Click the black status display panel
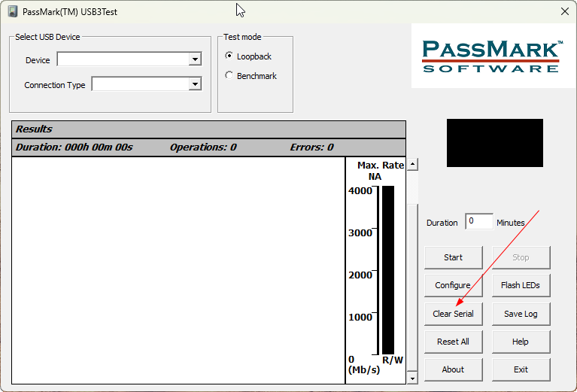 (495, 143)
